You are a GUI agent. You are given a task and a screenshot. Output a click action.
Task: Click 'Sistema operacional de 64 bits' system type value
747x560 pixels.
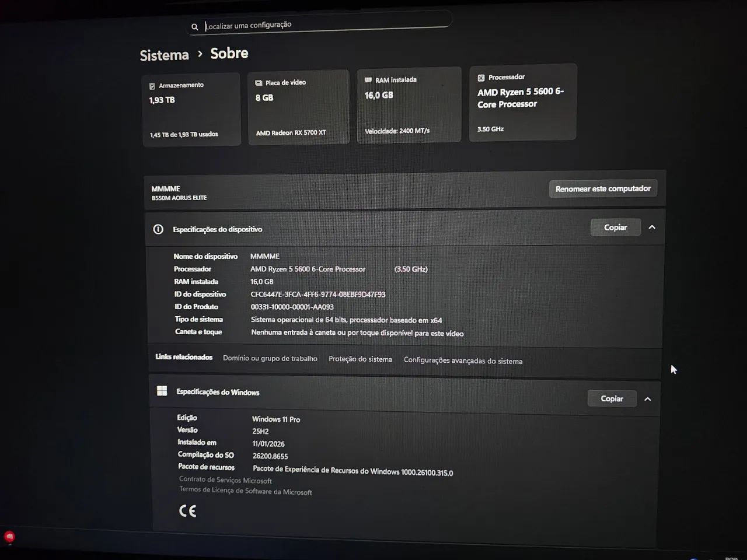pyautogui.click(x=346, y=320)
